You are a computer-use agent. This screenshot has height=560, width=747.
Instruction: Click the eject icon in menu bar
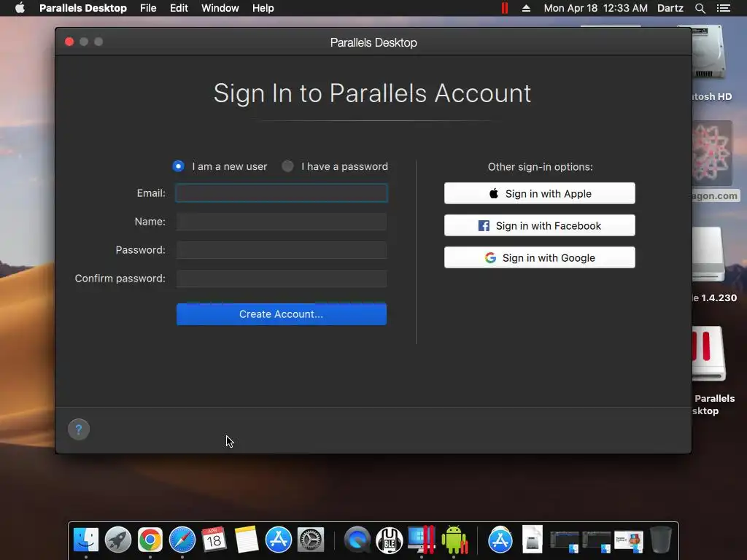tap(526, 8)
